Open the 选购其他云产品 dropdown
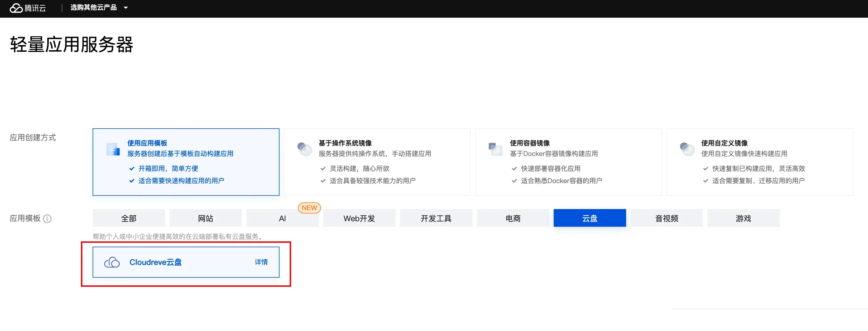 pos(99,7)
